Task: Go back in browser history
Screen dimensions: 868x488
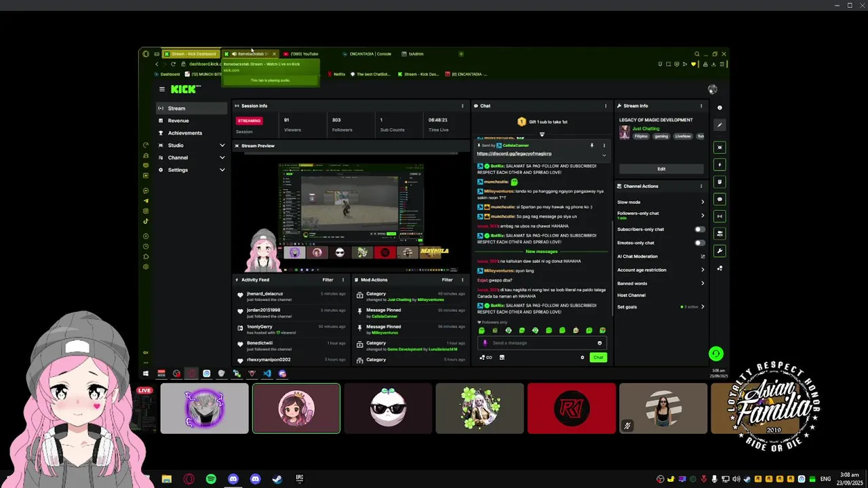Action: pyautogui.click(x=156, y=64)
